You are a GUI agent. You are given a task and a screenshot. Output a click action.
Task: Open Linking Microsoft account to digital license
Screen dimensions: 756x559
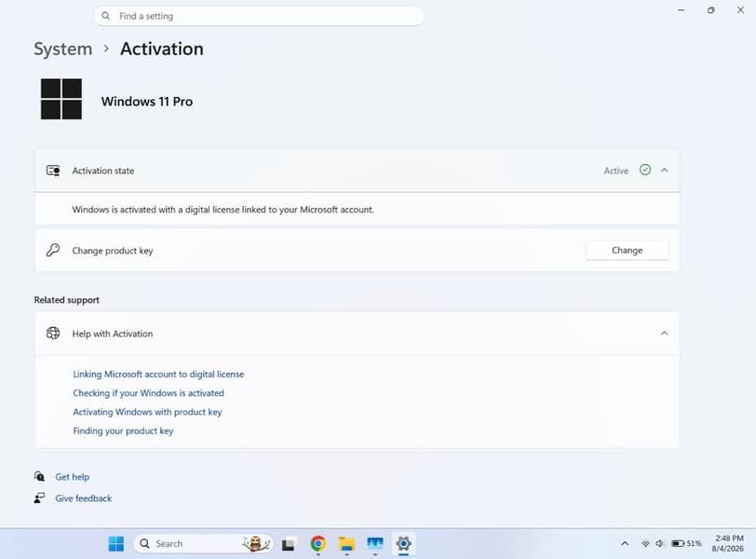pyautogui.click(x=158, y=375)
